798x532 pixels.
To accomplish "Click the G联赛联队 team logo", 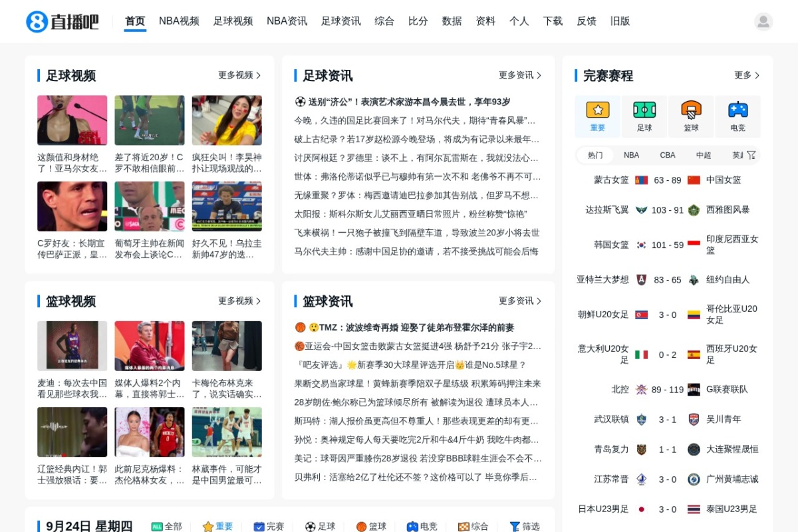I will [694, 390].
